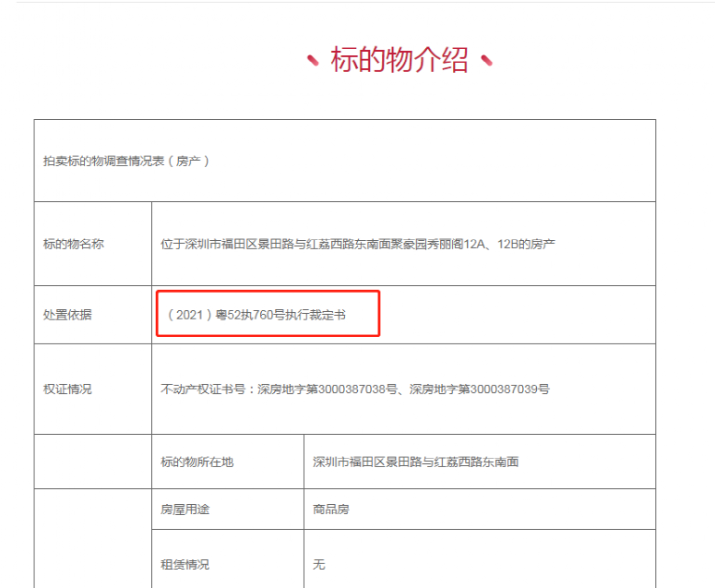Click the 标的物介绍 section heading
The height and width of the screenshot is (588, 715).
click(399, 61)
